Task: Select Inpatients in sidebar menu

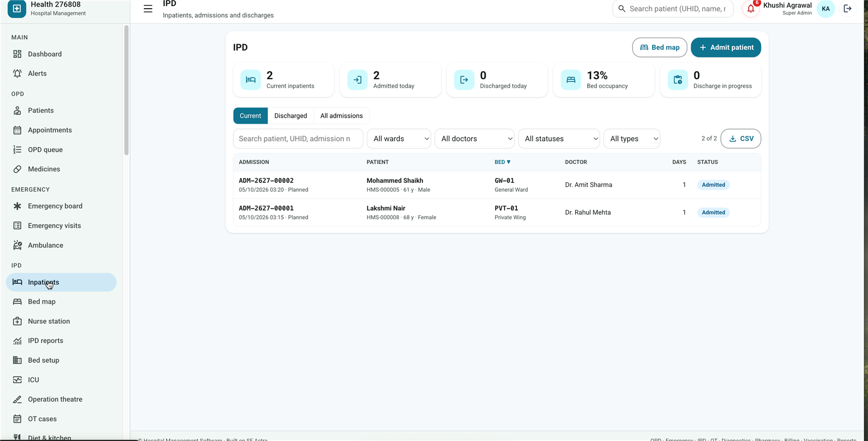Action: tap(61, 282)
